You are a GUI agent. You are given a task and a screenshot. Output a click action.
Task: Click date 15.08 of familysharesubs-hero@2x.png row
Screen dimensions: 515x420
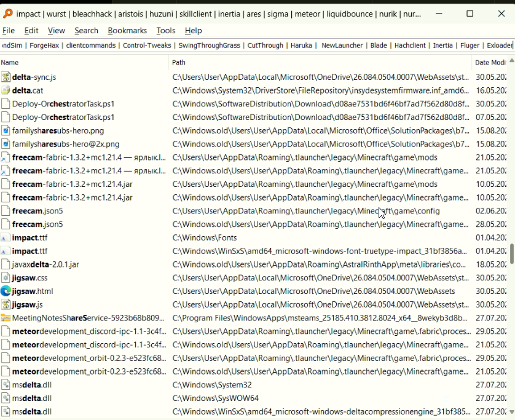point(490,144)
